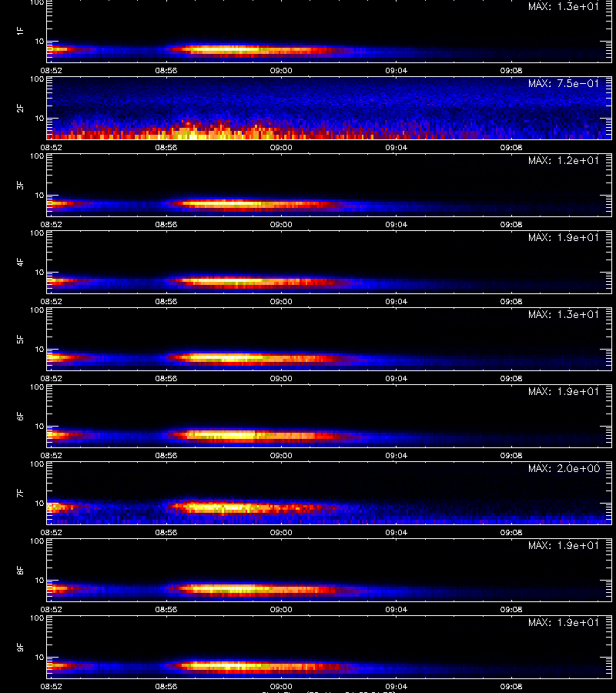The width and height of the screenshot is (616, 693).
Task: Click the 4F panel axis label
Action: pos(20,262)
